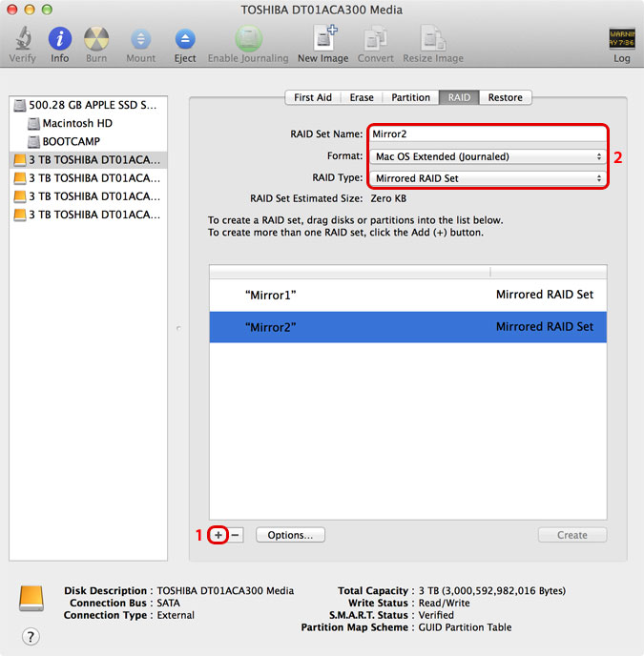Viewport: 644px width, 656px height.
Task: Select the Erase tab
Action: coord(362,97)
